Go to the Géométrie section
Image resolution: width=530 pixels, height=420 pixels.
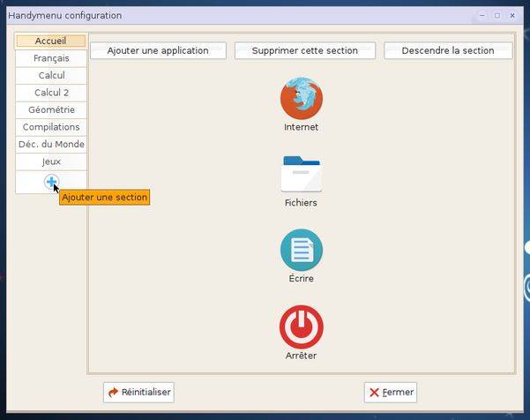pos(51,110)
